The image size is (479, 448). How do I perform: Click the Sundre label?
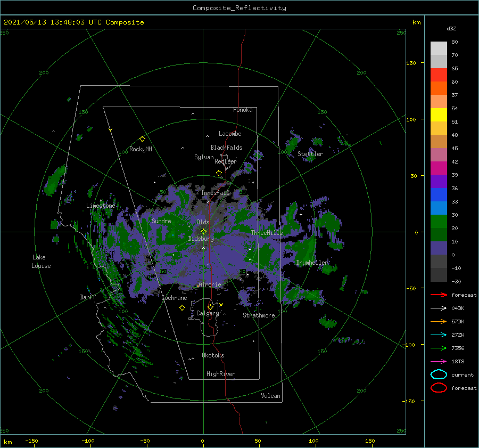click(x=161, y=221)
